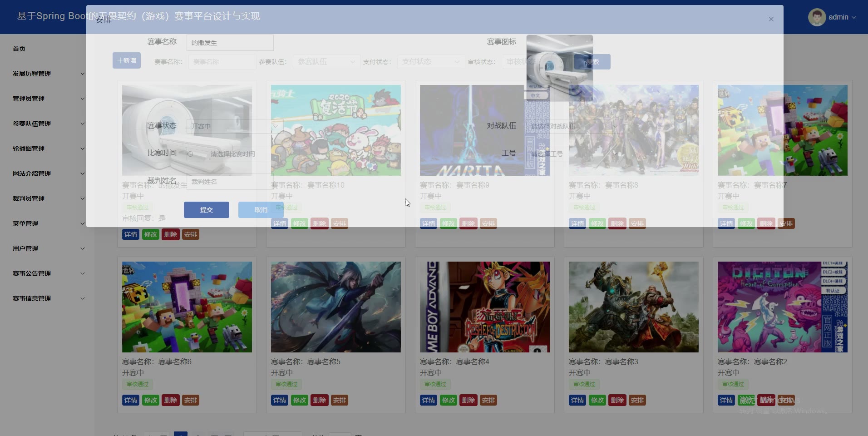Click 删除 for 赛事名称5
The image size is (868, 436).
[x=320, y=400]
